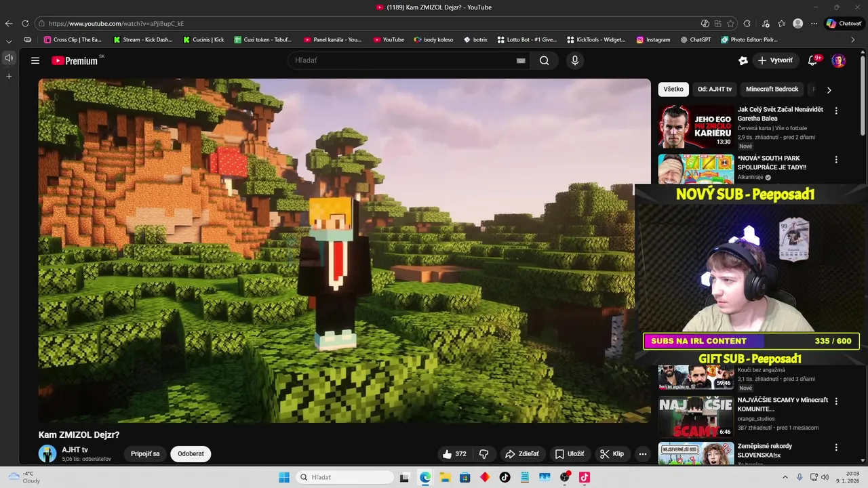Viewport: 868px width, 488px height.
Task: Open the YouTube hamburger guide menu
Action: tap(35, 60)
